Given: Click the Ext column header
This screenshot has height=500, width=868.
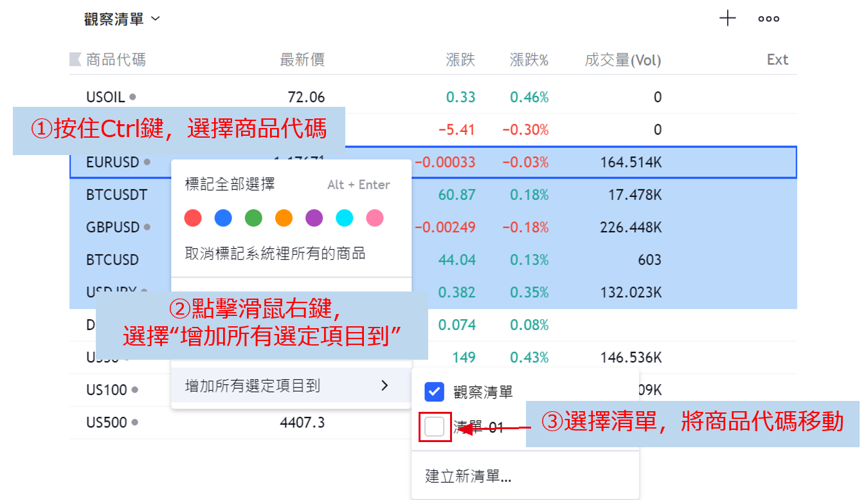Looking at the screenshot, I should point(777,60).
